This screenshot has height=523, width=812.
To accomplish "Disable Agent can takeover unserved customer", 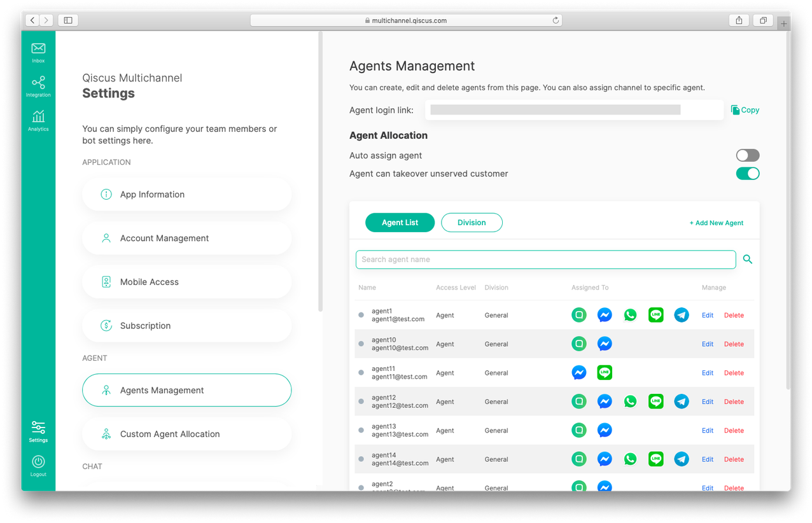I will coord(748,174).
